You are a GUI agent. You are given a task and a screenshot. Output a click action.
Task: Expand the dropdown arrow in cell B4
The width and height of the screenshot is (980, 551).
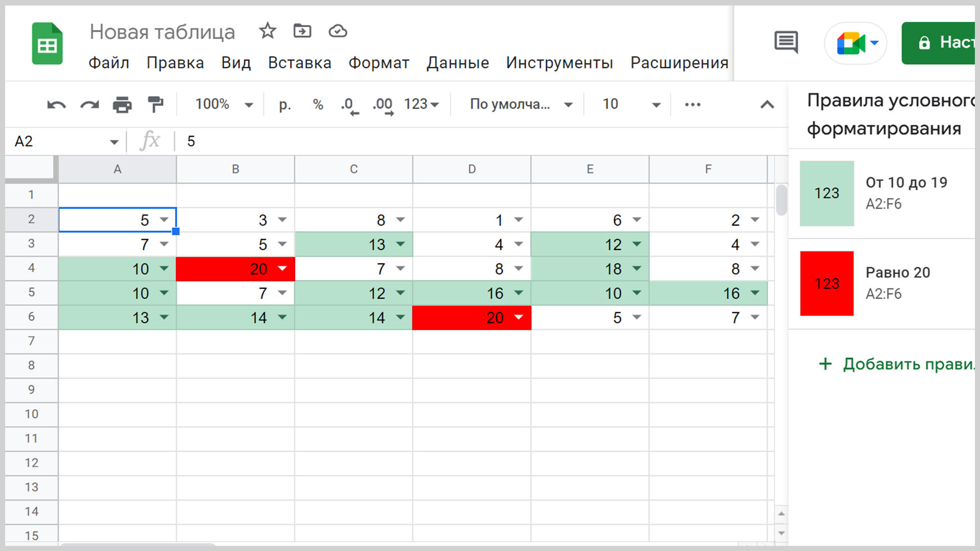tap(281, 268)
